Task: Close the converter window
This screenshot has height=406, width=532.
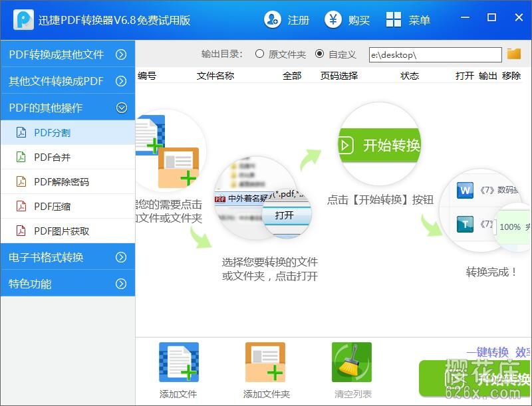Action: tap(519, 17)
